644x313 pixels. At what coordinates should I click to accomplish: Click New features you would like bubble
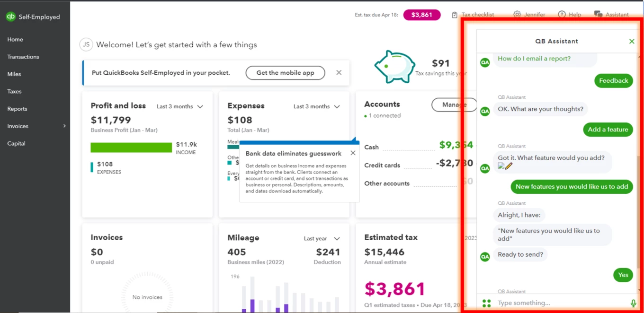[572, 187]
